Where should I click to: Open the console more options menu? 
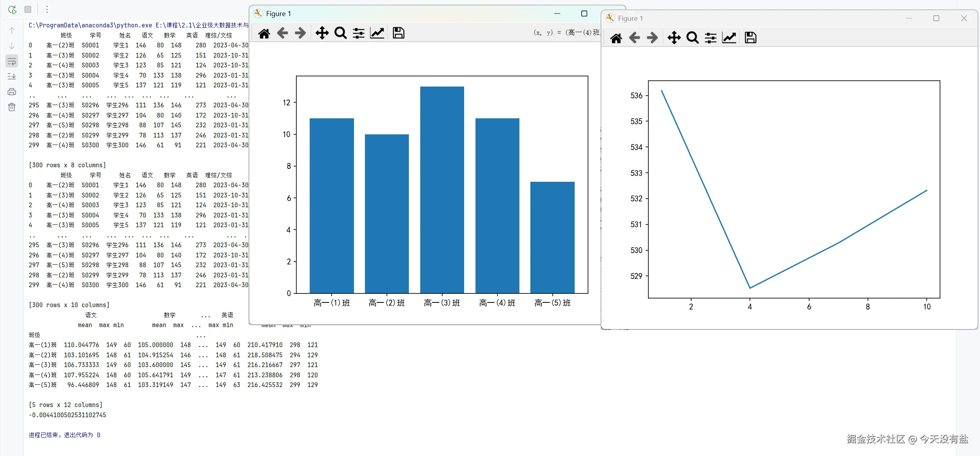coord(47,9)
